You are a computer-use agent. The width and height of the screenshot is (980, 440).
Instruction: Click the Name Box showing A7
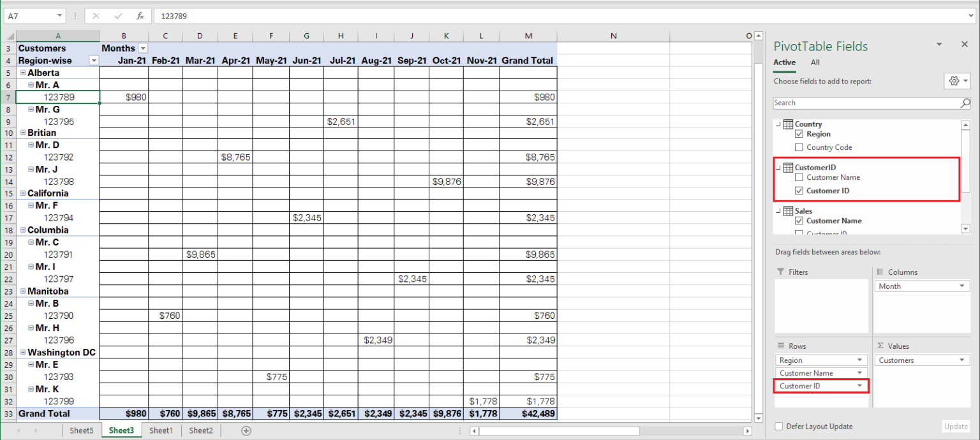tap(26, 15)
